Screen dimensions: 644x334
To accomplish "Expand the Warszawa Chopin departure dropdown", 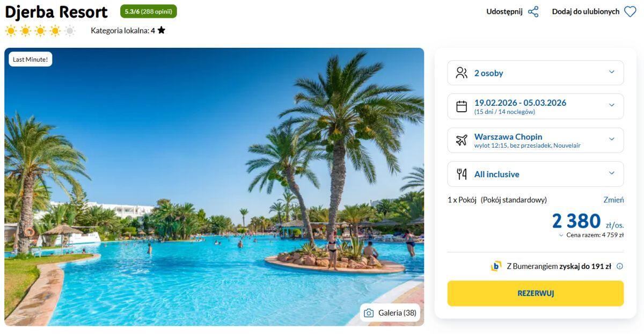I will tap(611, 140).
